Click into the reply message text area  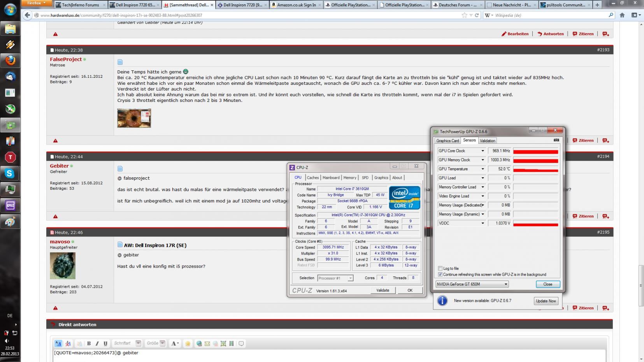click(x=329, y=355)
